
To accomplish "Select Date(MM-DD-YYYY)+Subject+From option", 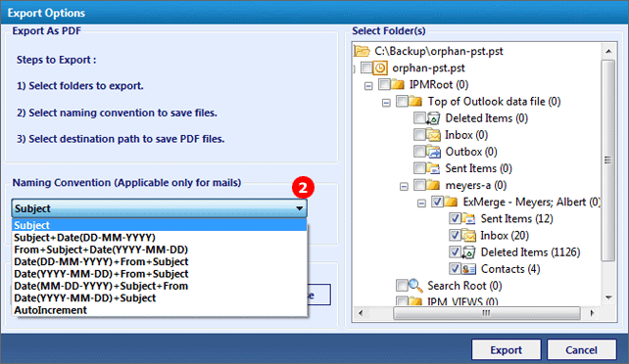I will (160, 286).
